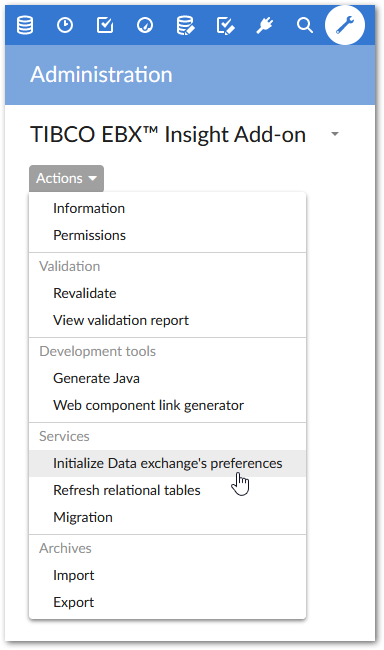Click the plug icon in top bar

point(265,25)
